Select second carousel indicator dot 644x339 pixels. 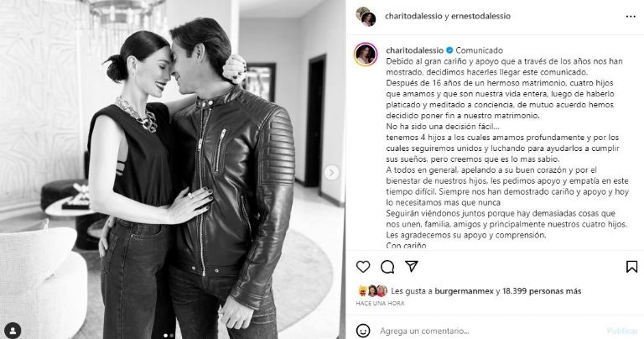coord(172,336)
